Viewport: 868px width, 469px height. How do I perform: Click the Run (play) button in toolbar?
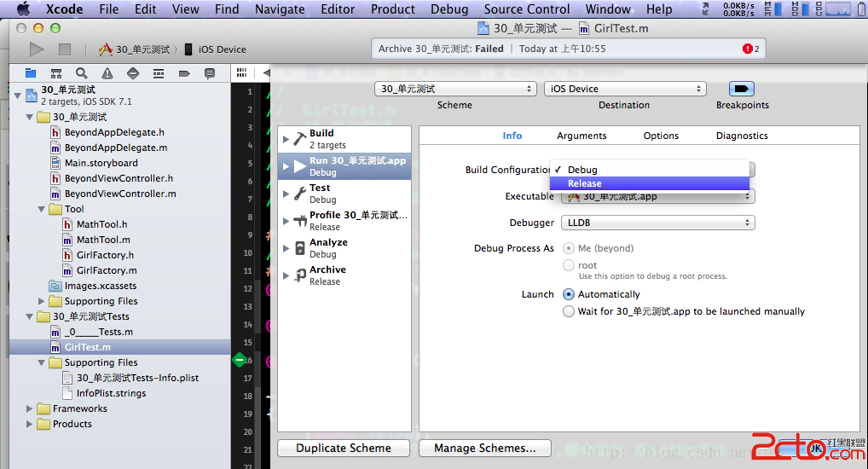37,49
